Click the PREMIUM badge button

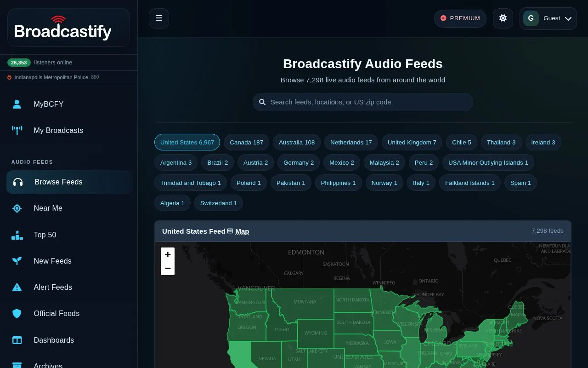click(x=460, y=18)
